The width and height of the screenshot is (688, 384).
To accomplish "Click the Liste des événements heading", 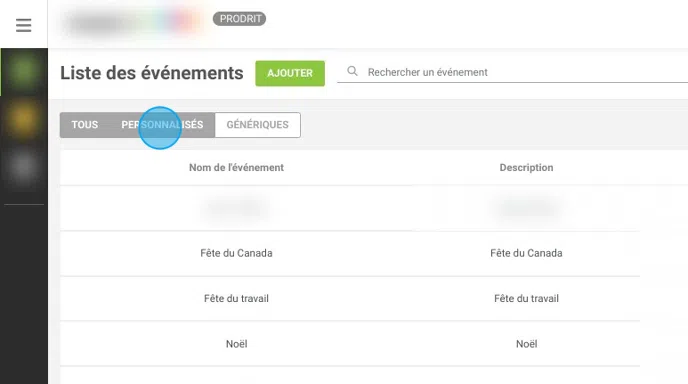I will tap(151, 73).
